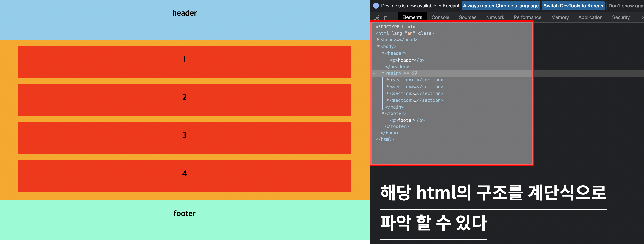The image size is (644, 244).
Task: Expand the third section element
Action: click(x=388, y=93)
